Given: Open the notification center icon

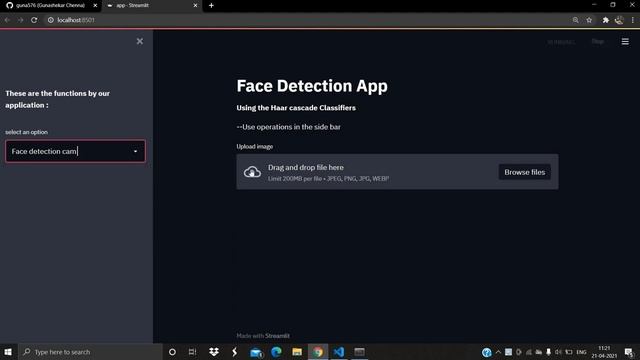Looking at the screenshot, I should click(629, 352).
